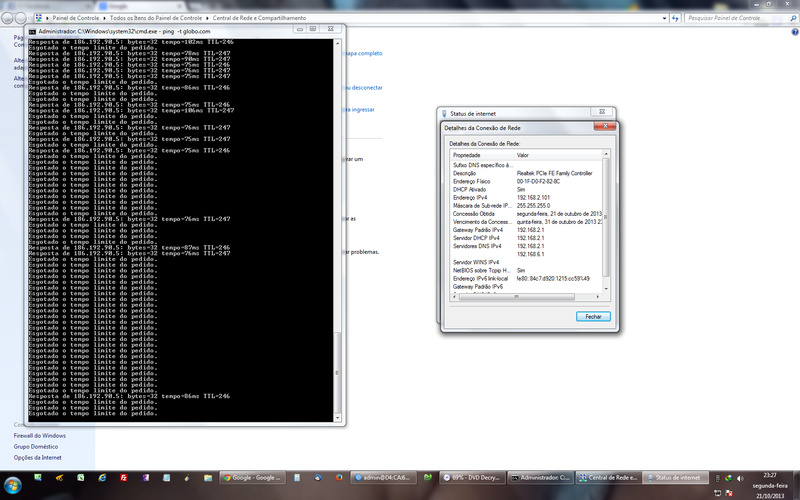Select the Servidores DNS IPv4 row
Viewport: 800px width, 500px height.
click(x=526, y=246)
